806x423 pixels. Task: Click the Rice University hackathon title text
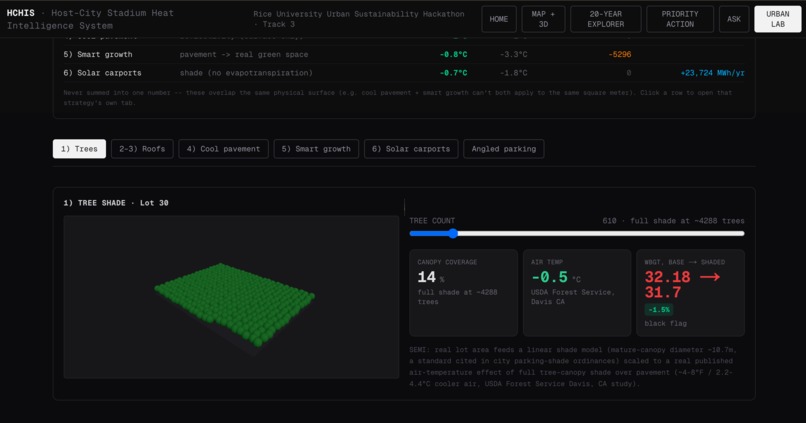click(x=358, y=19)
